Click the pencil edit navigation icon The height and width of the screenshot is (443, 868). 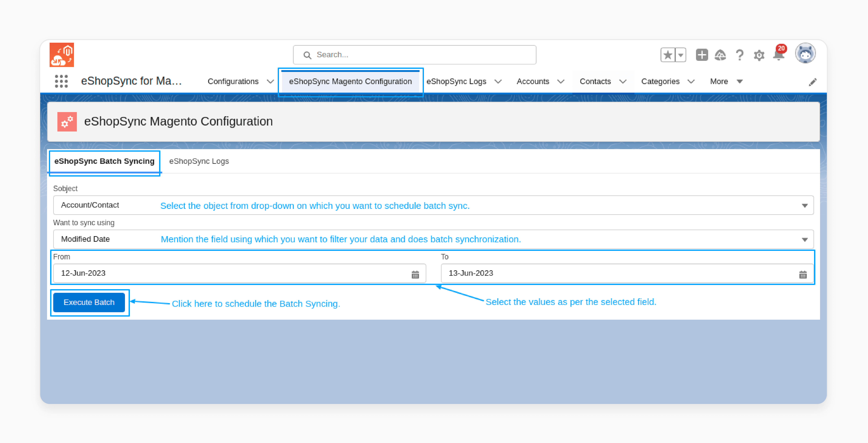[x=812, y=82]
